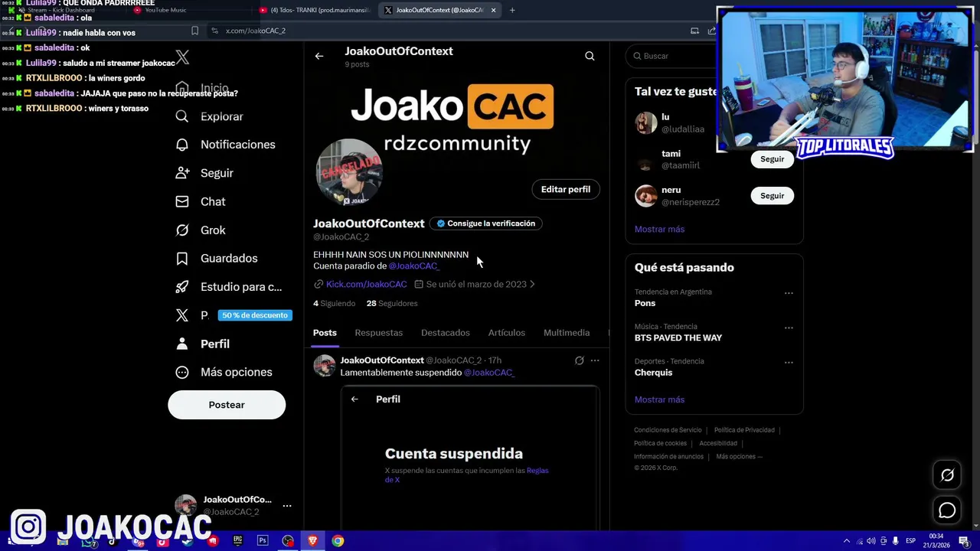980x551 pixels.
Task: Open the CANCELADO profile avatar picture
Action: point(349,172)
